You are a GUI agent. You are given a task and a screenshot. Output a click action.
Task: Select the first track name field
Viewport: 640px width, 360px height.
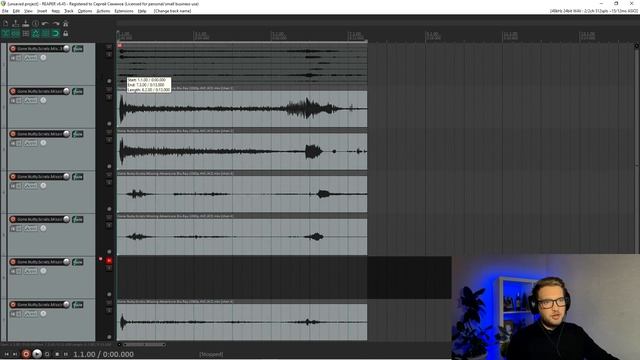click(x=40, y=49)
